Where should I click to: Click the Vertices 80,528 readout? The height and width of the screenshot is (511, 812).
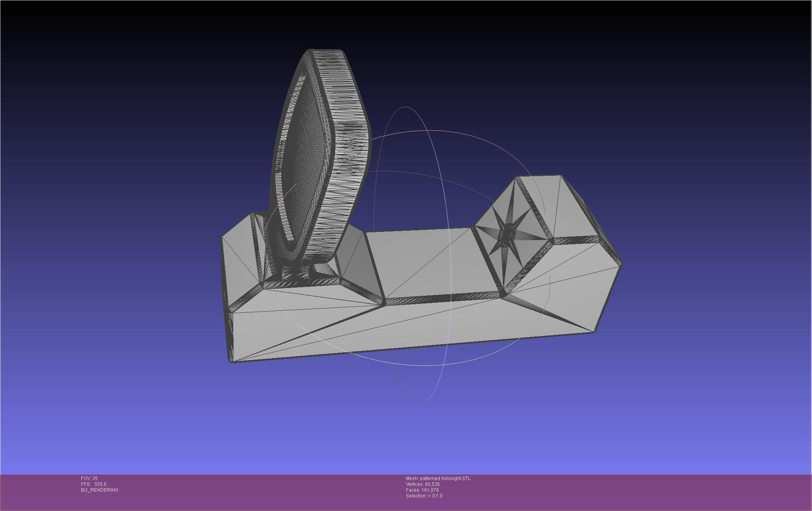[x=423, y=484]
